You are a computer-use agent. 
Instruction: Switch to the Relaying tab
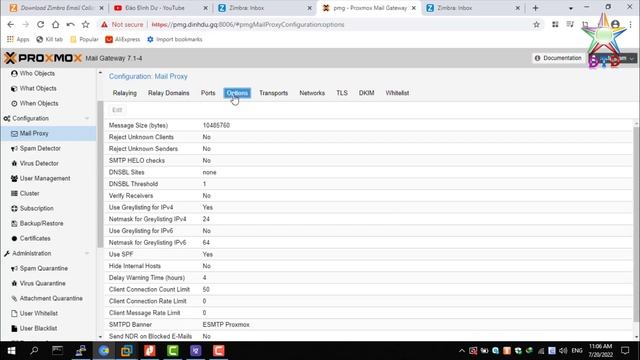124,93
